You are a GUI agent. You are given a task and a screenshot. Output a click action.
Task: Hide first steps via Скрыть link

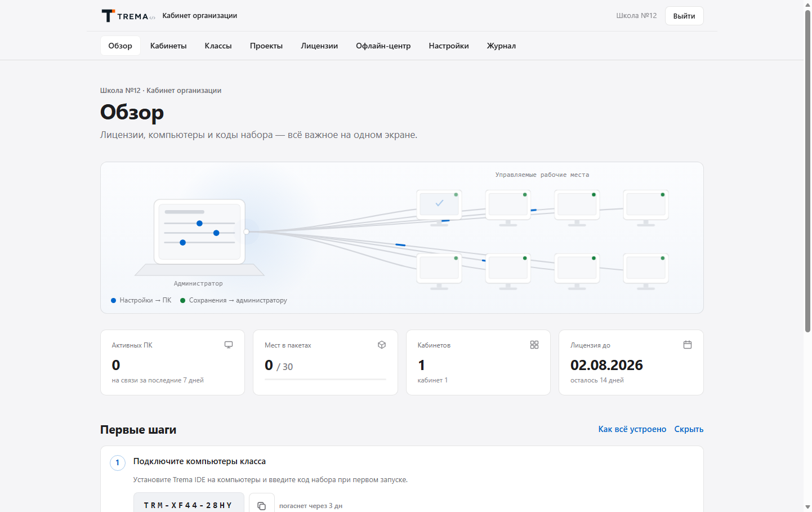click(689, 429)
